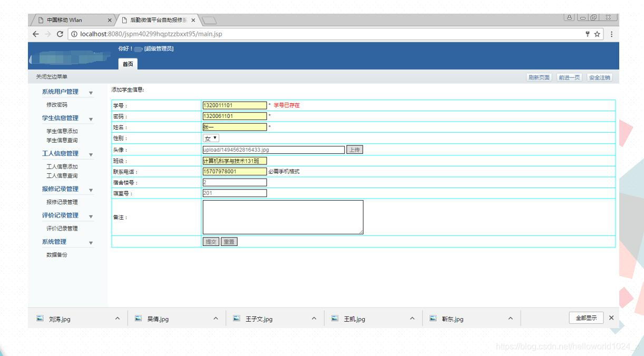The image size is (644, 356).
Task: Collapse the 工人信息管理 menu arrow
Action: 91,155
